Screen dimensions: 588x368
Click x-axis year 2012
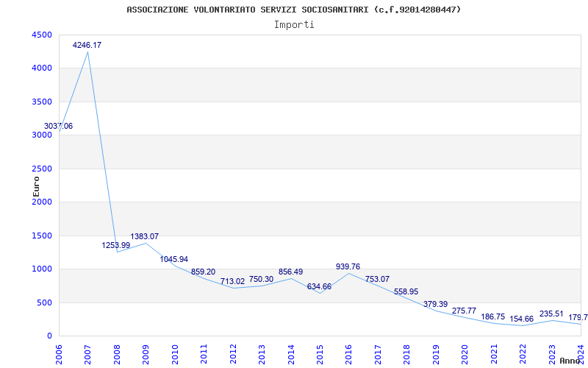(x=233, y=355)
